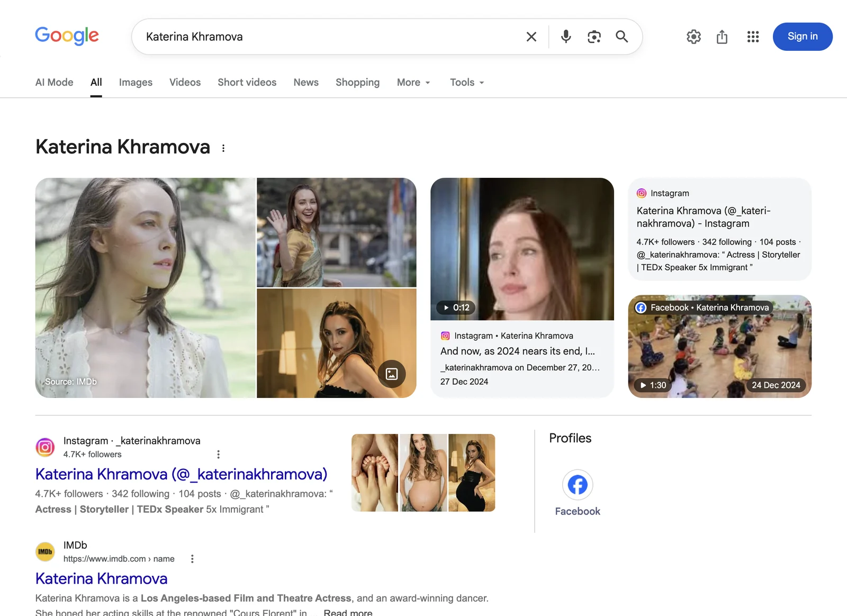
Task: Open thumbnail of hands holding baby feet
Action: coord(375,473)
